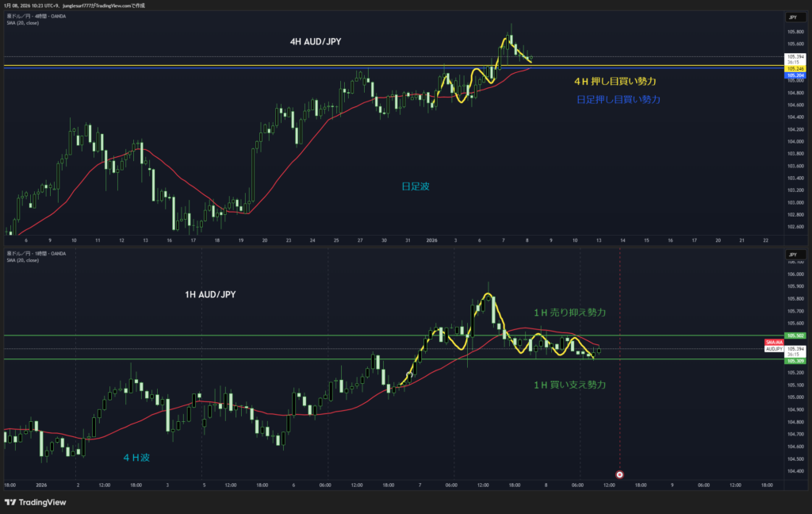Click the yellow 105.246 price label

[794, 69]
